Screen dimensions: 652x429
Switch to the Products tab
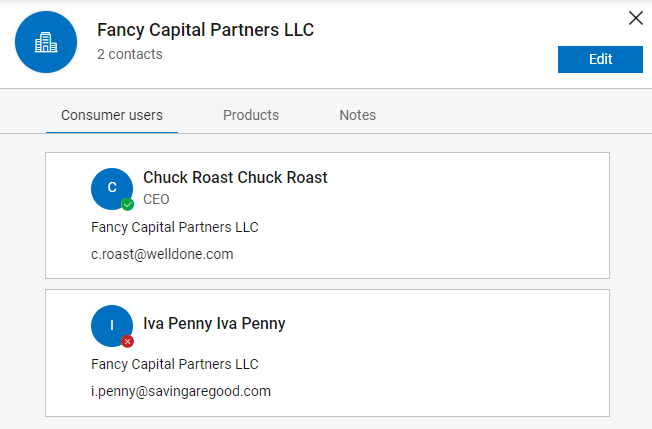coord(251,115)
